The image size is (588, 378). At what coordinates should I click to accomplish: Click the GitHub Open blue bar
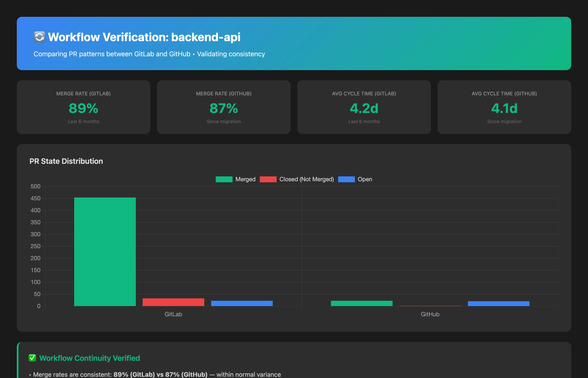(x=498, y=304)
